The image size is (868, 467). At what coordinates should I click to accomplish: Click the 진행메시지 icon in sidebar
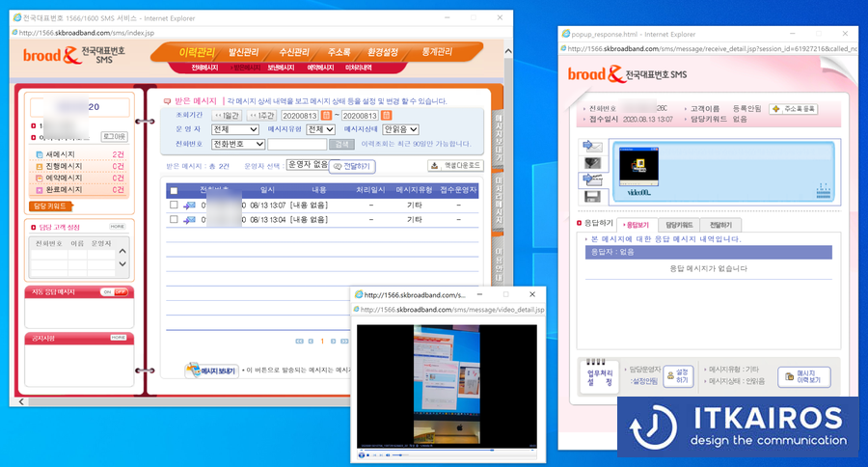tap(40, 166)
